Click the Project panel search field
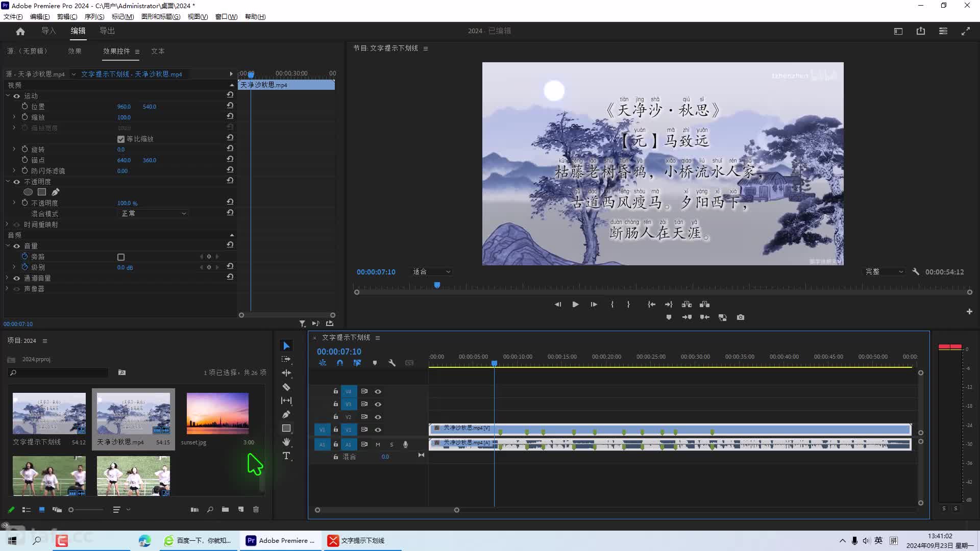Image resolution: width=980 pixels, height=551 pixels. click(x=58, y=373)
